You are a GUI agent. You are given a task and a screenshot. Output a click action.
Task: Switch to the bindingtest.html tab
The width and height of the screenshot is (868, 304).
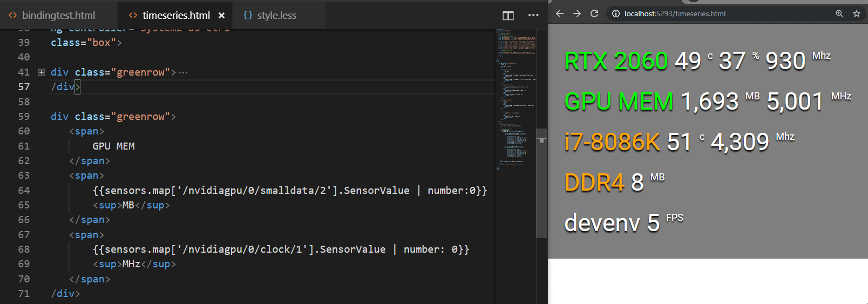(58, 16)
